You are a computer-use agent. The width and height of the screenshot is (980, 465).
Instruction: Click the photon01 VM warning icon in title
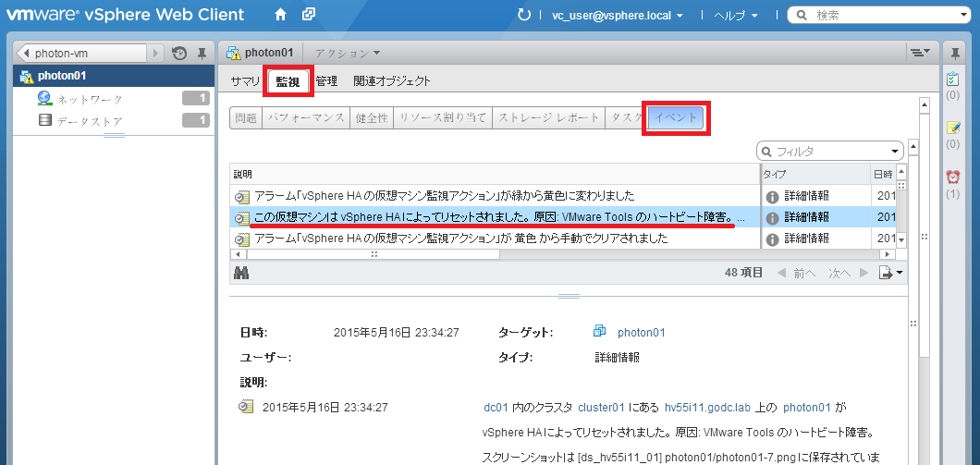[x=234, y=53]
